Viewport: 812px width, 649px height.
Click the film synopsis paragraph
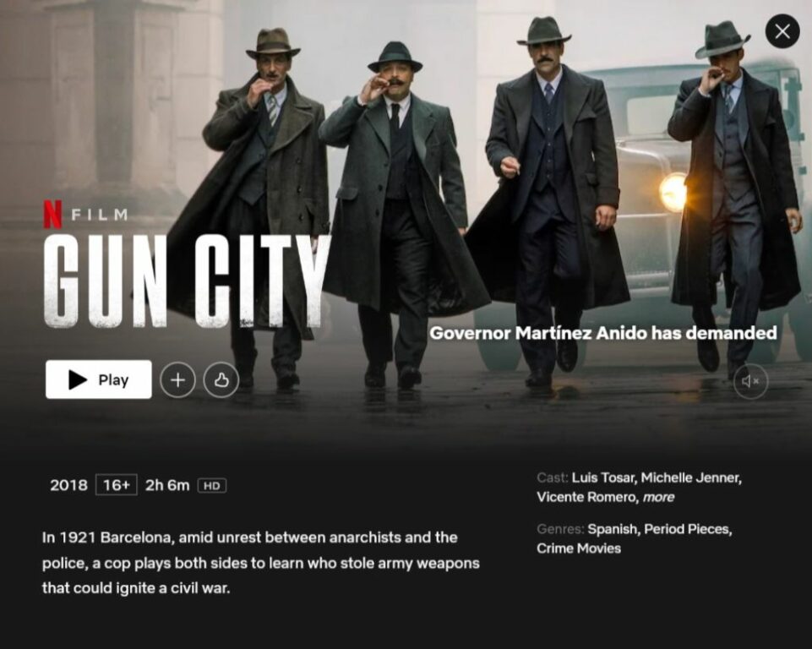click(x=260, y=563)
